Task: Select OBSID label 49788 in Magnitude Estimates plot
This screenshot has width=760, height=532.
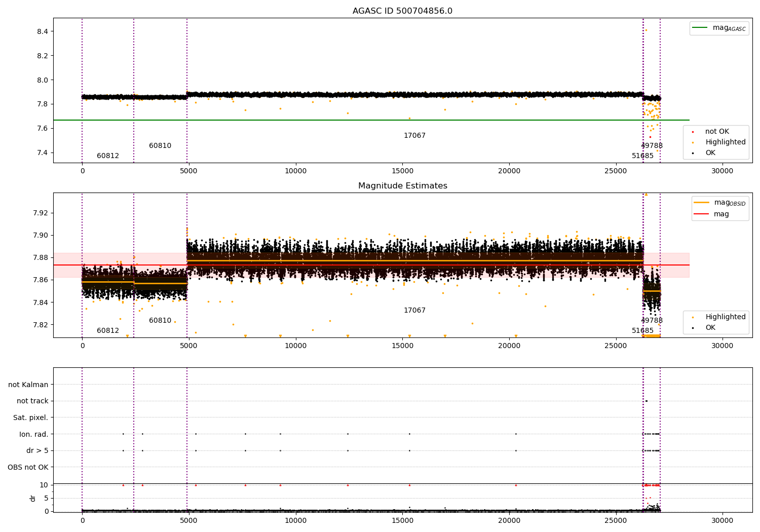Action: pos(652,321)
